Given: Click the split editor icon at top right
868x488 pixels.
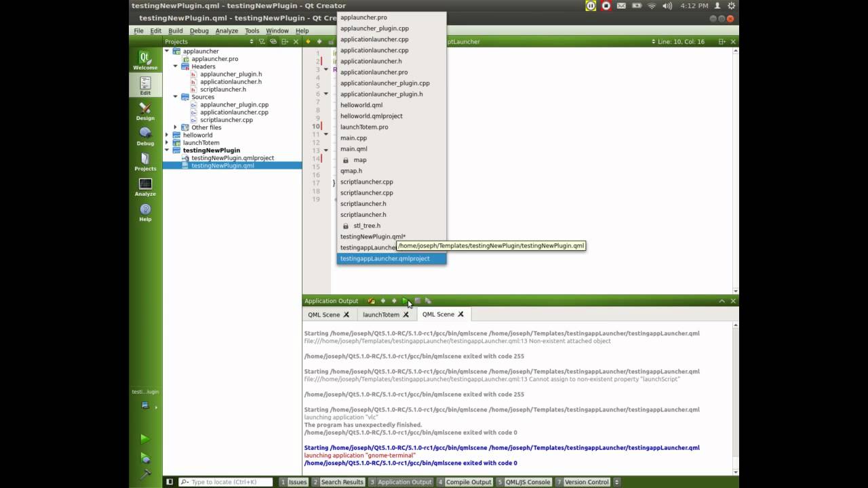Looking at the screenshot, I should 722,41.
